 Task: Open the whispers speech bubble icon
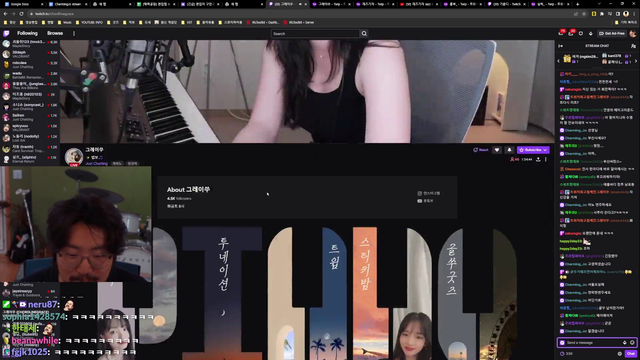[x=581, y=33]
